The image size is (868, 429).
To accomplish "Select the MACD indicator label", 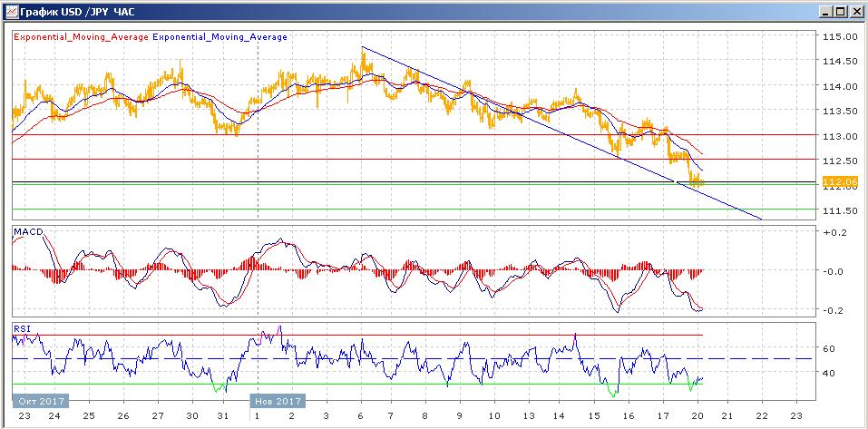I will click(28, 232).
